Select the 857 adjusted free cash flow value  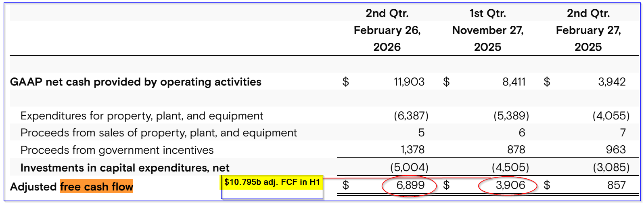pyautogui.click(x=616, y=185)
